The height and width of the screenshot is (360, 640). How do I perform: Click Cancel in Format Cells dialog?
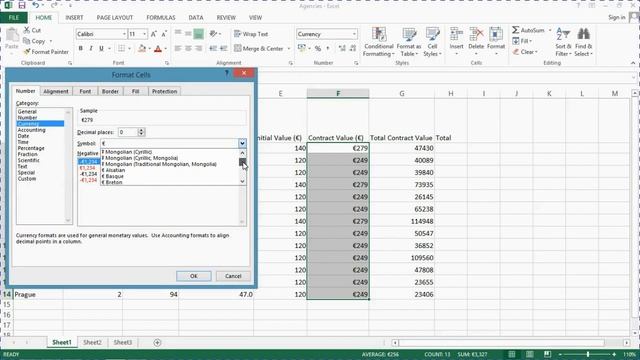[233, 276]
